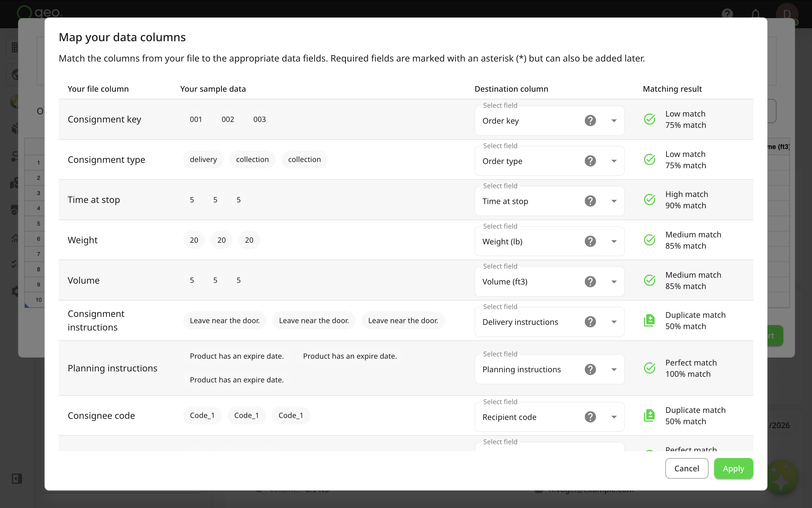Image resolution: width=812 pixels, height=508 pixels.
Task: Open the help icon in top bar
Action: [x=727, y=14]
